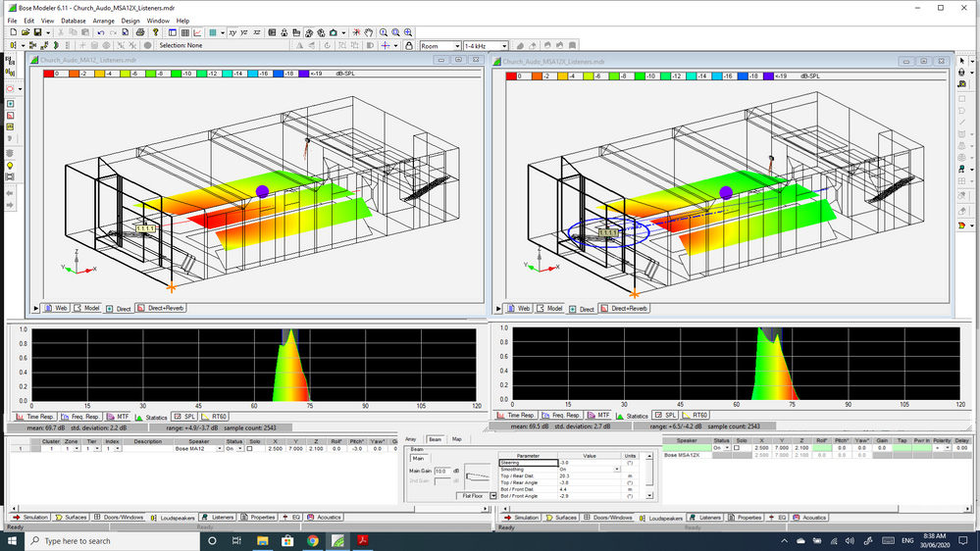Click the data table grid icon in toolbar
This screenshot has width=980, height=551.
(x=185, y=32)
